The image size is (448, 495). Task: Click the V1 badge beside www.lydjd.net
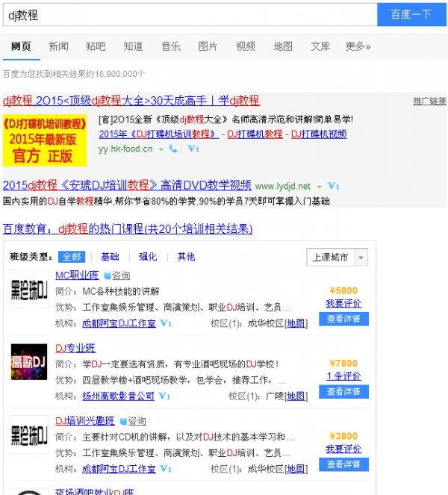click(333, 186)
